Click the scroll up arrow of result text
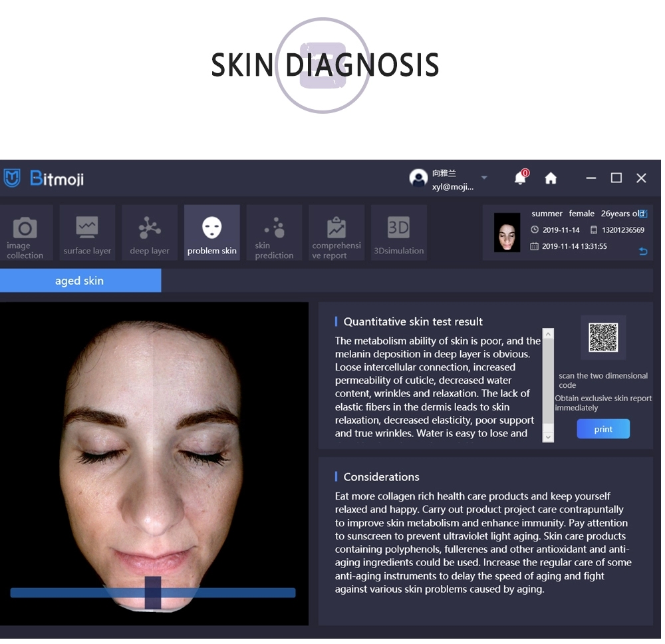Screen dimensions: 665x644 [548, 334]
